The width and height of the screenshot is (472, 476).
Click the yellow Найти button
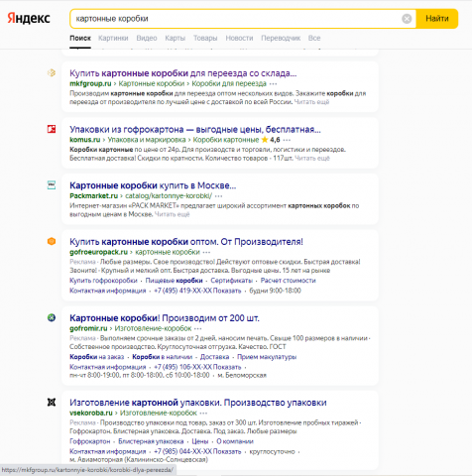[437, 19]
